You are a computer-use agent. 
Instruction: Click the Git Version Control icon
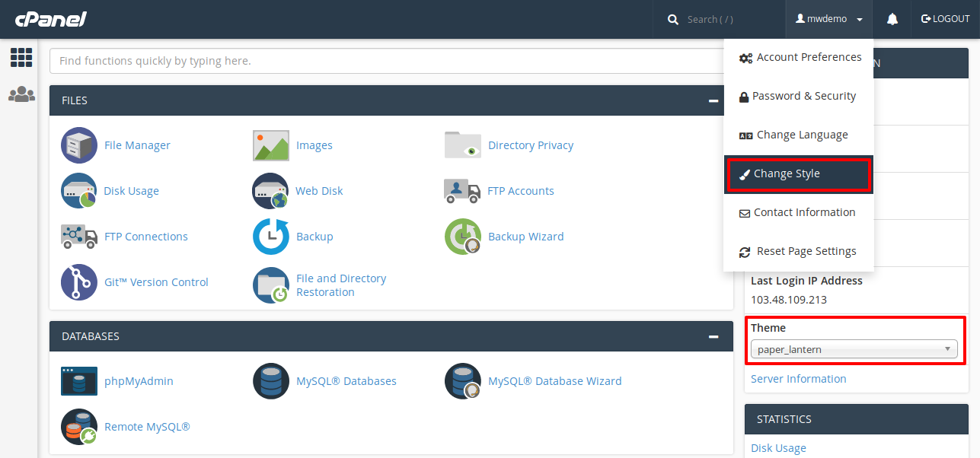(79, 282)
